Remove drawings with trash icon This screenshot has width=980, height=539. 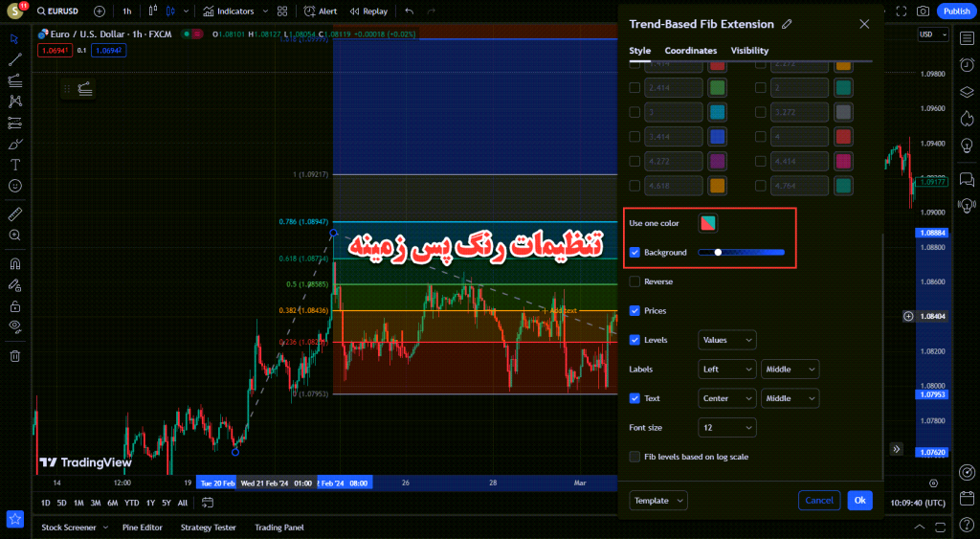(15, 356)
